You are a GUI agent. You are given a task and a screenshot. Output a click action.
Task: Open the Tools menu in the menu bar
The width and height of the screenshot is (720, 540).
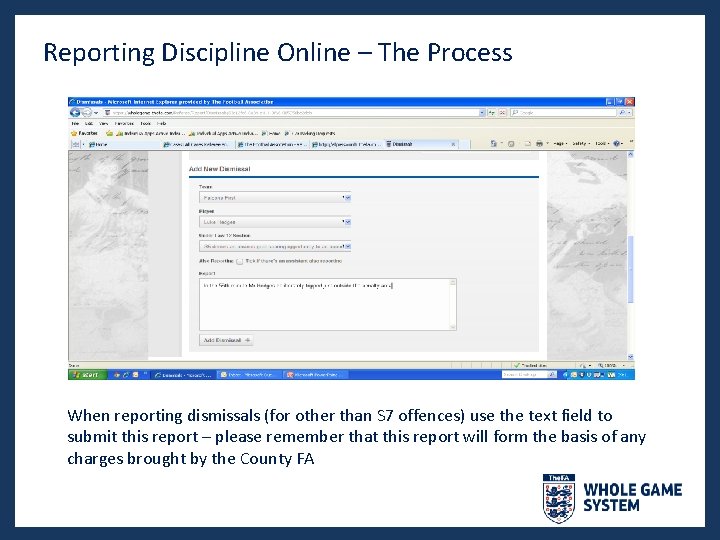pos(146,124)
